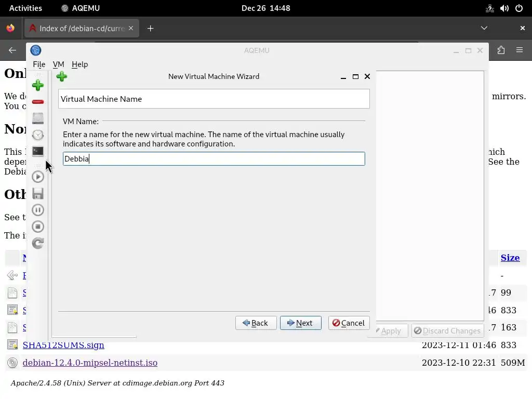Open the Help menu in AQEMU
Image resolution: width=532 pixels, height=399 pixels.
click(x=79, y=64)
